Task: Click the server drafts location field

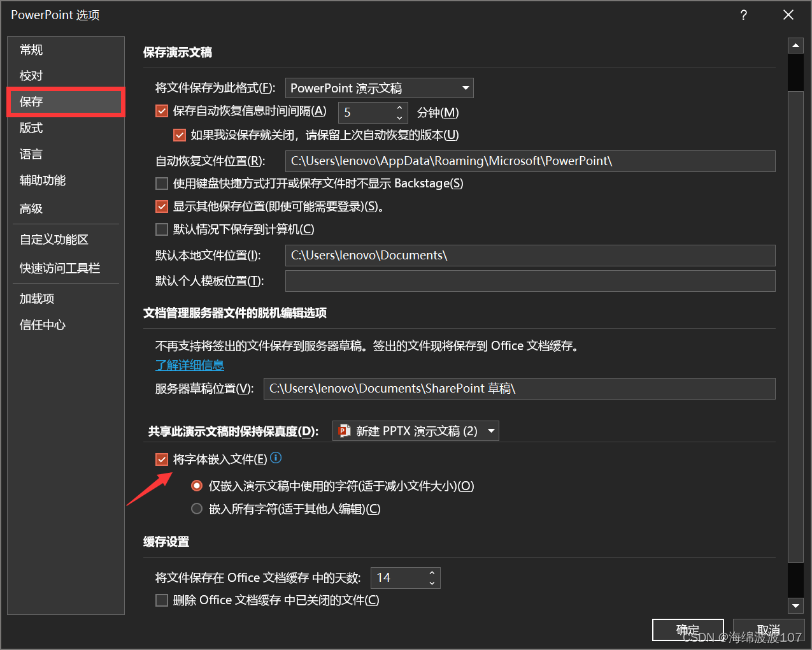Action: click(x=519, y=389)
